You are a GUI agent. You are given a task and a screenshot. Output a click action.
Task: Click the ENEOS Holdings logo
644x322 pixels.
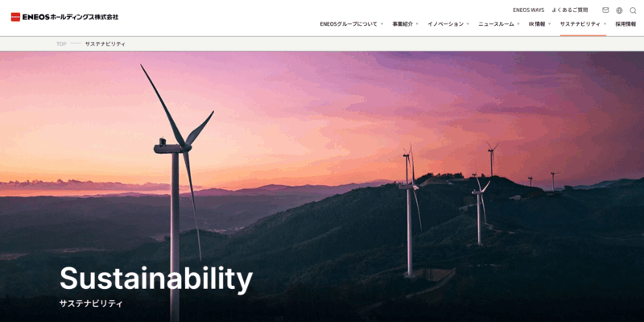[64, 17]
